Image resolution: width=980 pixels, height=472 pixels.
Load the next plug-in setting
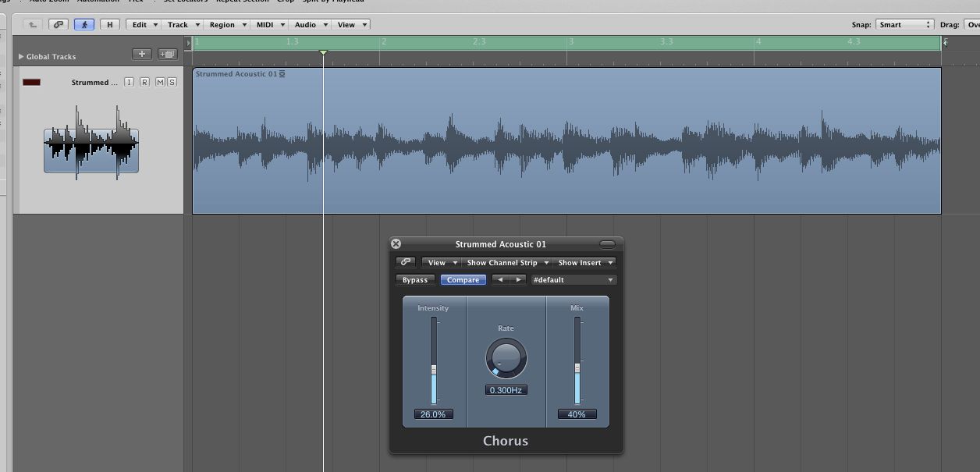(x=517, y=280)
